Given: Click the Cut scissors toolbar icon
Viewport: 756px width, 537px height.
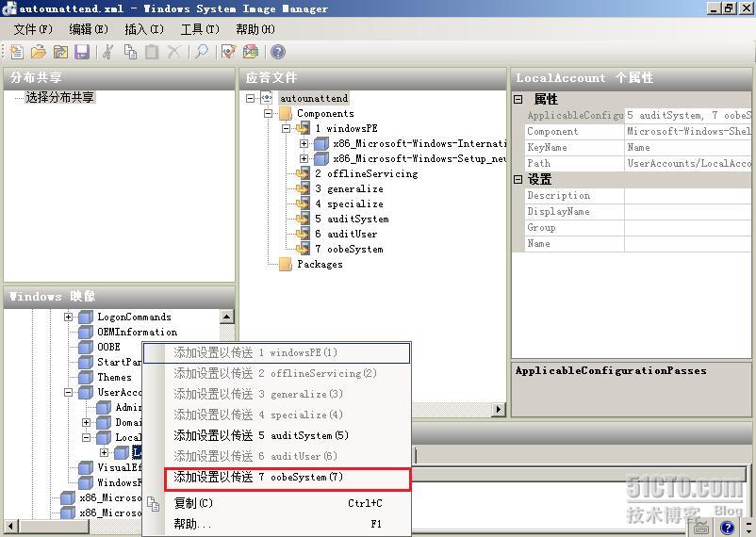Looking at the screenshot, I should click(108, 52).
